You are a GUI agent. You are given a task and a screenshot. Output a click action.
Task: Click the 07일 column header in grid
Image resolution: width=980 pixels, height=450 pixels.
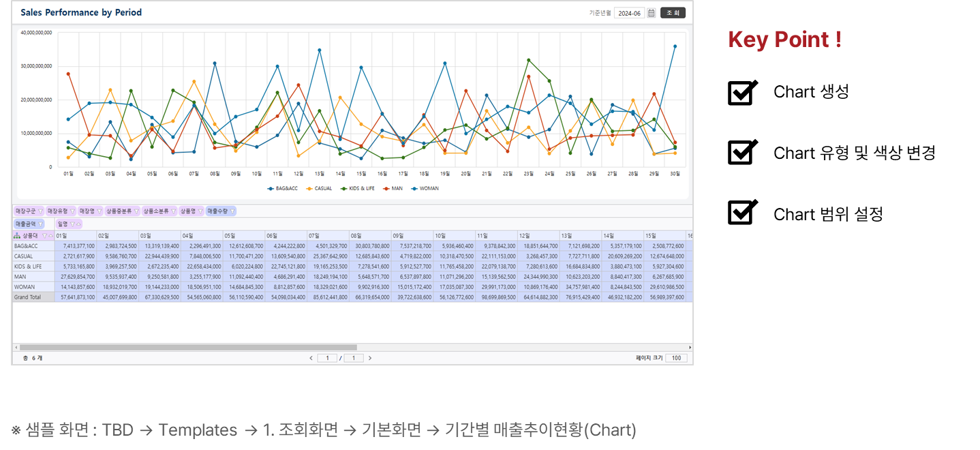(x=328, y=236)
